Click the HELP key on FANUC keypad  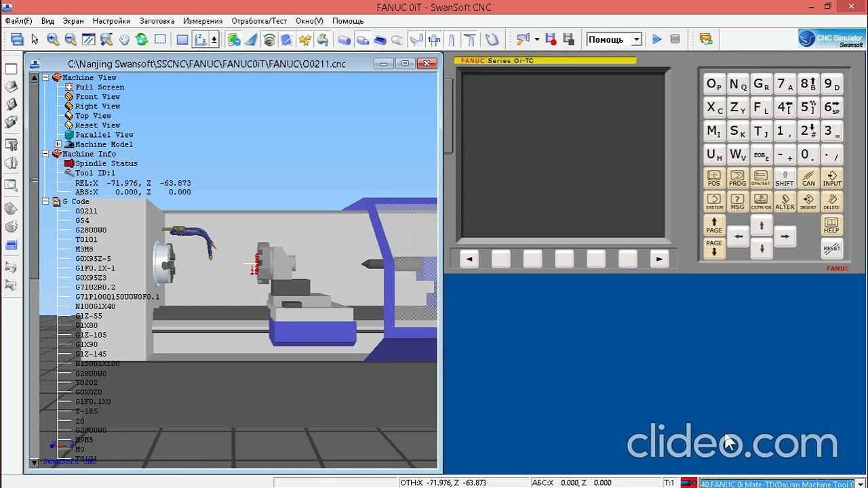point(831,226)
